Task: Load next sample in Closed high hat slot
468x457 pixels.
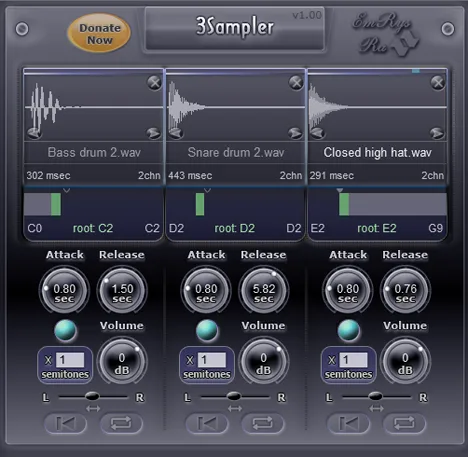Action: pyautogui.click(x=436, y=133)
